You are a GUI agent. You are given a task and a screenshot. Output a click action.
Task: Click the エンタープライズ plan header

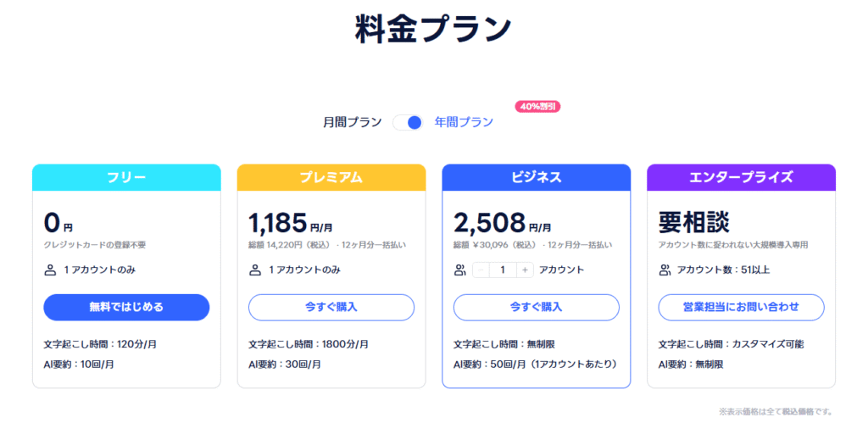pyautogui.click(x=742, y=177)
